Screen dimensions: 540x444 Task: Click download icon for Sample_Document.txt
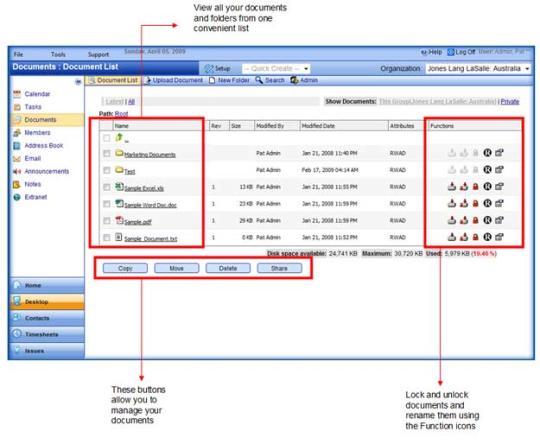coord(451,237)
